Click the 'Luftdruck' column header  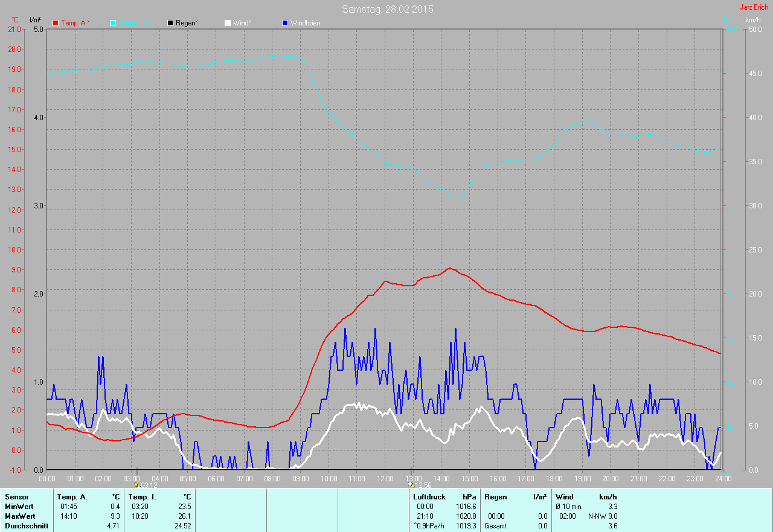tap(429, 497)
